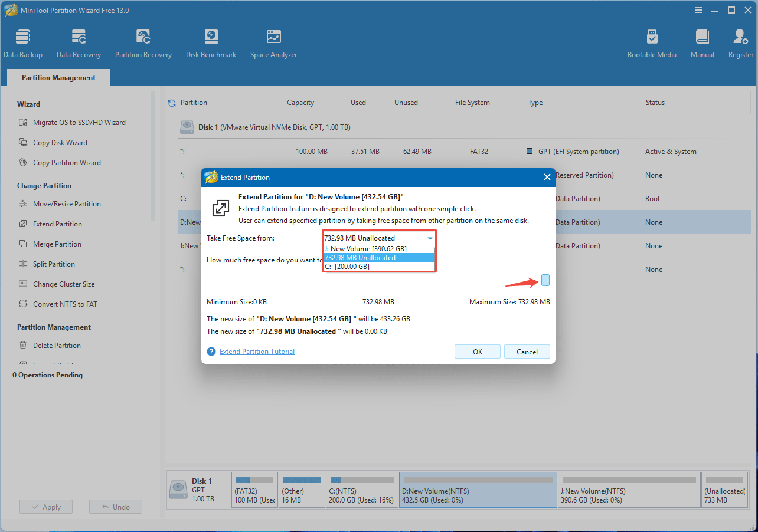
Task: Click the free space slider handle
Action: [x=545, y=280]
